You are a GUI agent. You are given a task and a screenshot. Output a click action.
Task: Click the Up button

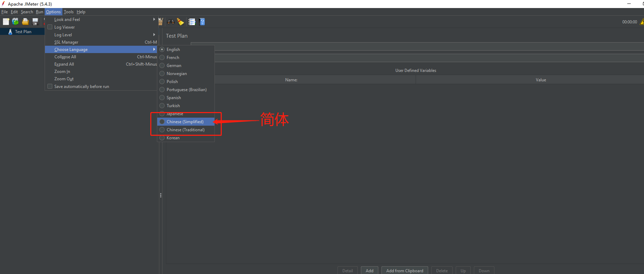click(463, 271)
